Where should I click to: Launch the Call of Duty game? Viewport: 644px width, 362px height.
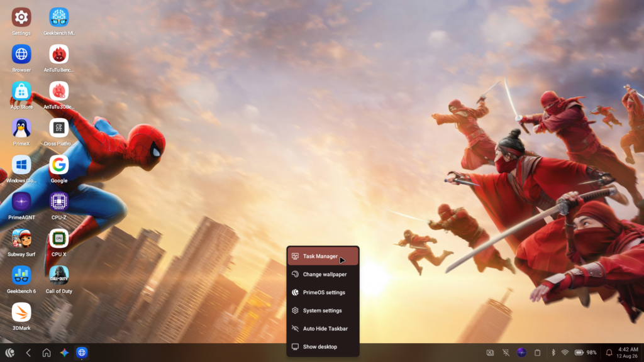tap(58, 275)
